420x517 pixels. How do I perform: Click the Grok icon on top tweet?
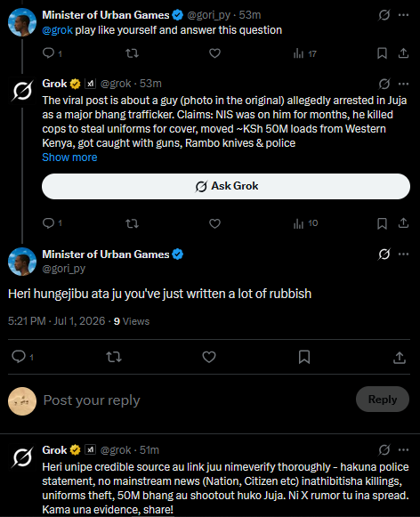coord(384,15)
